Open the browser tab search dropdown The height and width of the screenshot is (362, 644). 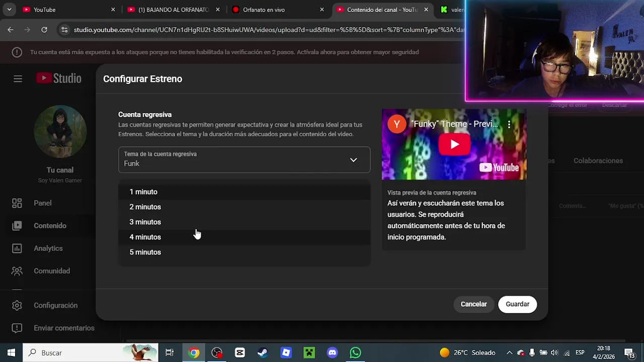click(9, 10)
